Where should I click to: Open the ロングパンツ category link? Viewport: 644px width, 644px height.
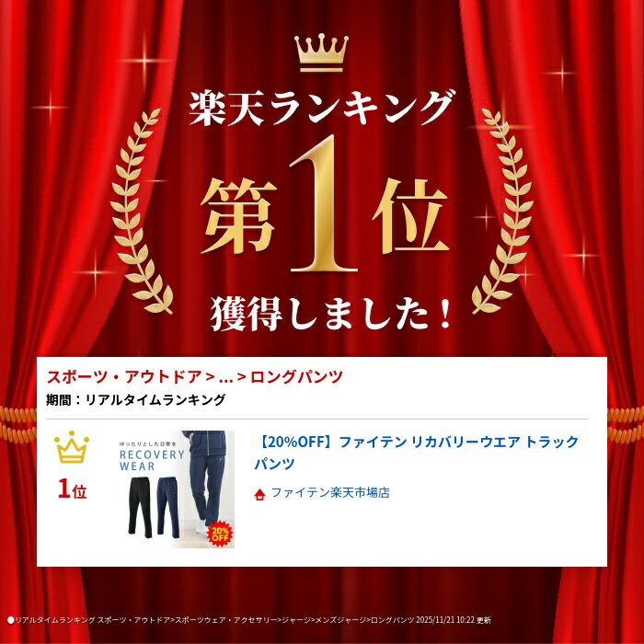(296, 376)
